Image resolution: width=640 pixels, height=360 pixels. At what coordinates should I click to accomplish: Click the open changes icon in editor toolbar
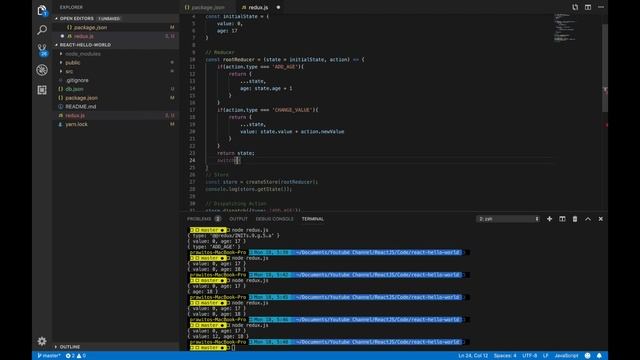pos(575,7)
